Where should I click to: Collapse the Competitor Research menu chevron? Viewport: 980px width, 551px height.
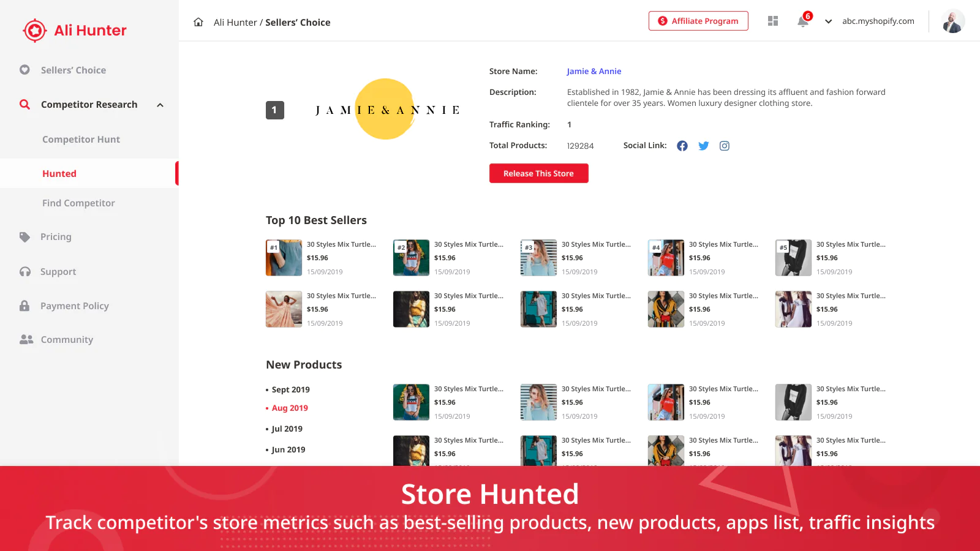coord(160,105)
